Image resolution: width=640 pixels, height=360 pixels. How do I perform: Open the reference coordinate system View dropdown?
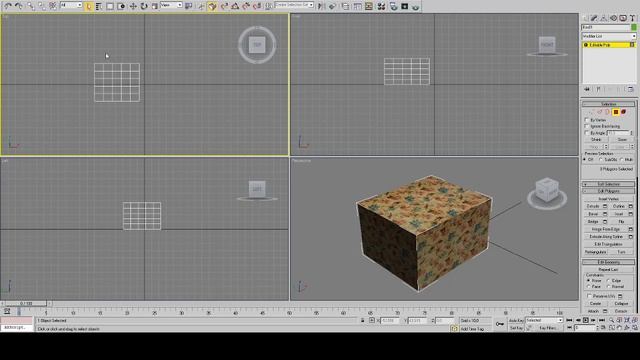tap(171, 5)
